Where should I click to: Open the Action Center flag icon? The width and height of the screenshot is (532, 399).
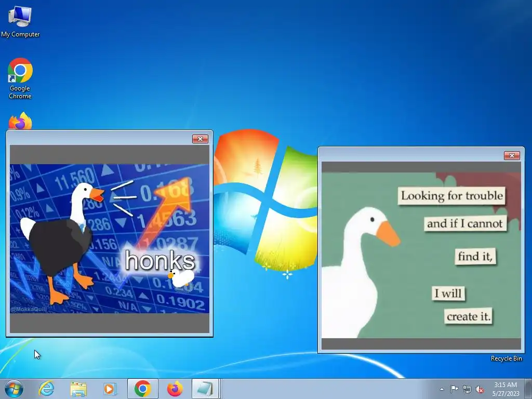pos(454,389)
